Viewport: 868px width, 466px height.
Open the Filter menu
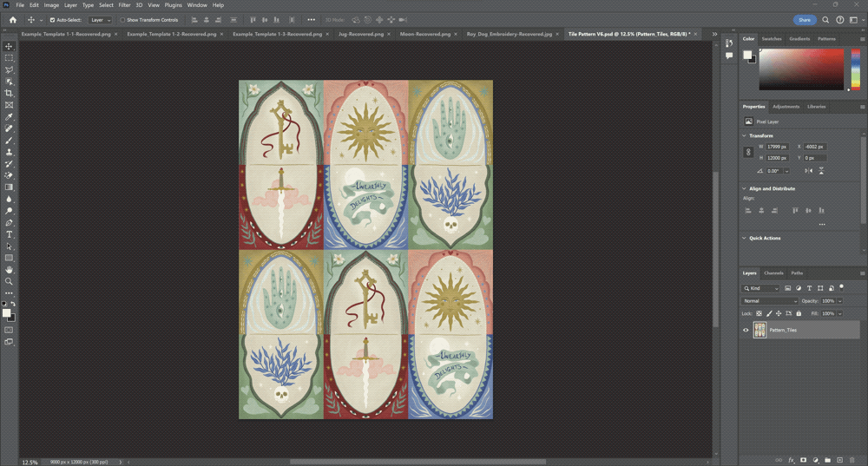pyautogui.click(x=124, y=5)
